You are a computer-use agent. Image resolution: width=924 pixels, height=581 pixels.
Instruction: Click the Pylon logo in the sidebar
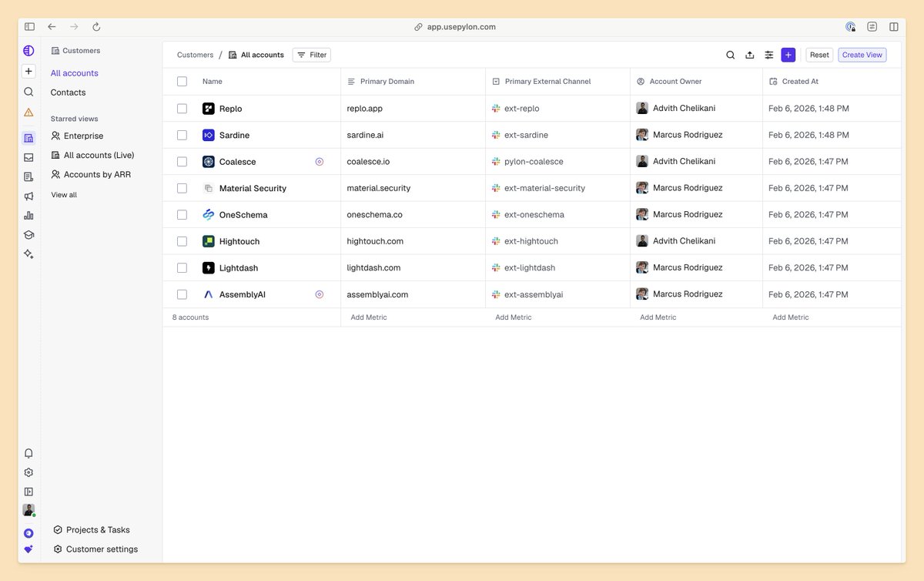coord(28,51)
